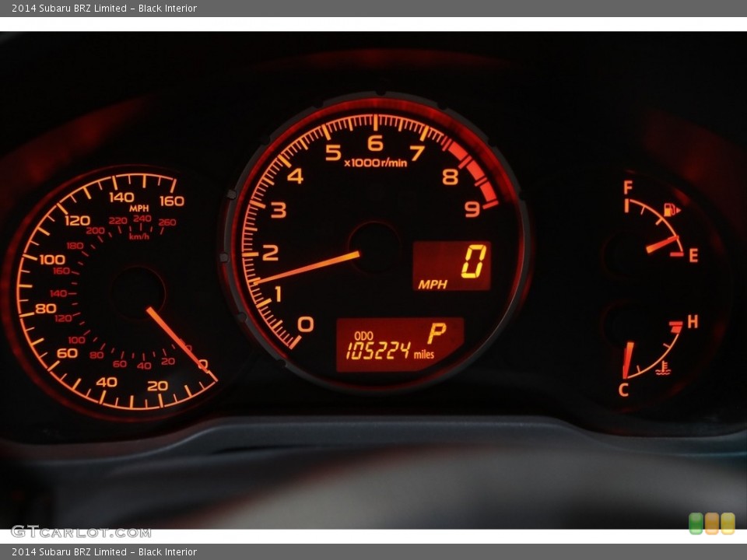Click the small 160 on the km/h scale
The width and height of the screenshot is (747, 560).
click(x=61, y=271)
